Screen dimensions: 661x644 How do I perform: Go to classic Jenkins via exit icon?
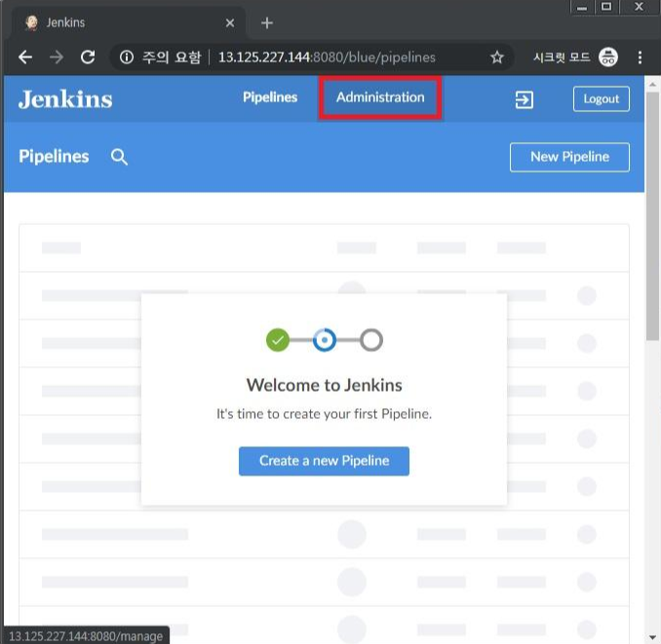click(x=524, y=99)
